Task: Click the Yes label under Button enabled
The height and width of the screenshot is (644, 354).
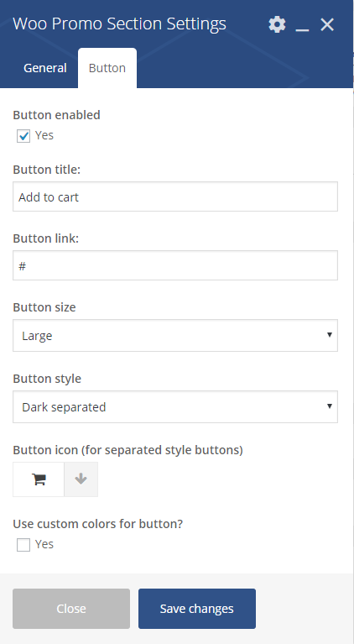Action: click(x=44, y=135)
